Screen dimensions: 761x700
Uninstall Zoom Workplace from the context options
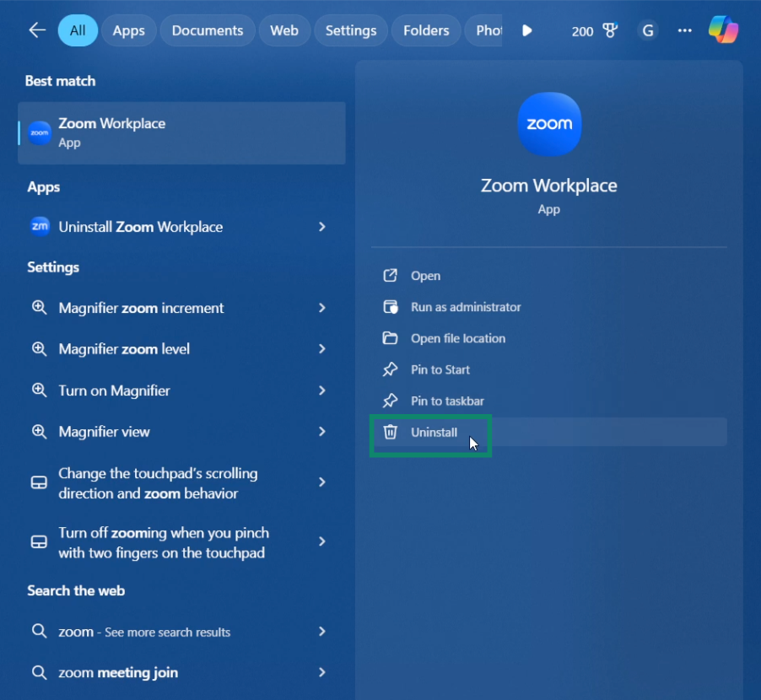click(434, 432)
